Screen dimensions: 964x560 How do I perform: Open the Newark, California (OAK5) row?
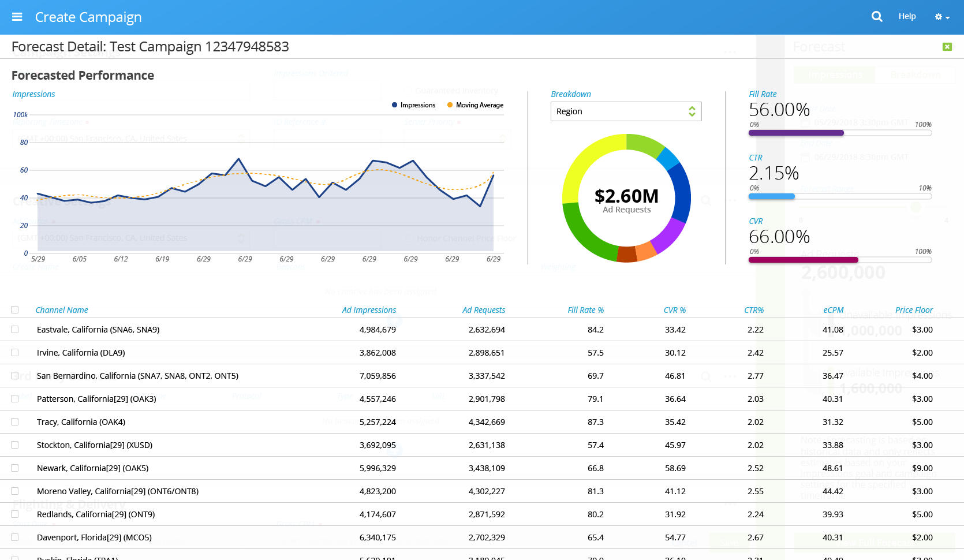pos(93,468)
